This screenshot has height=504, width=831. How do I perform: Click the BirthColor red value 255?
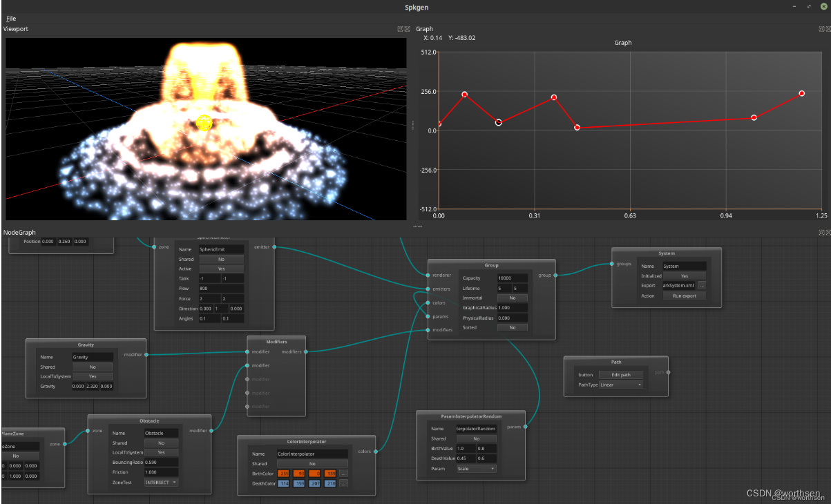[x=284, y=474]
